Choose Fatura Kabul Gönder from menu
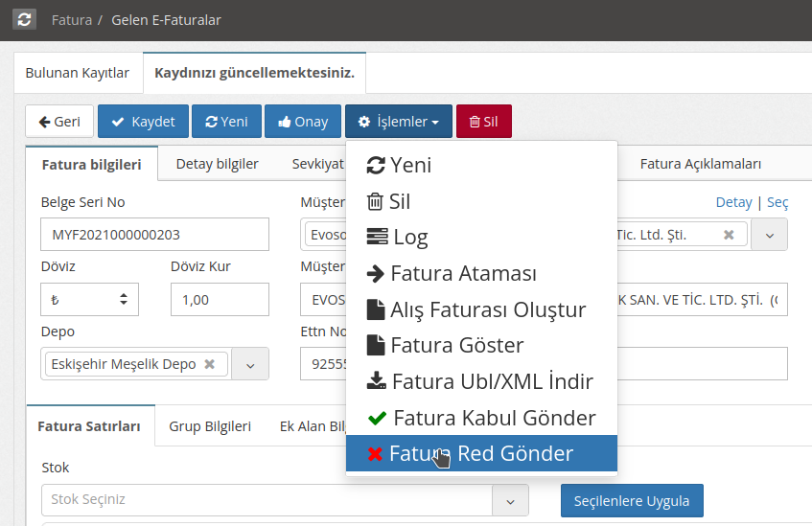 click(480, 418)
